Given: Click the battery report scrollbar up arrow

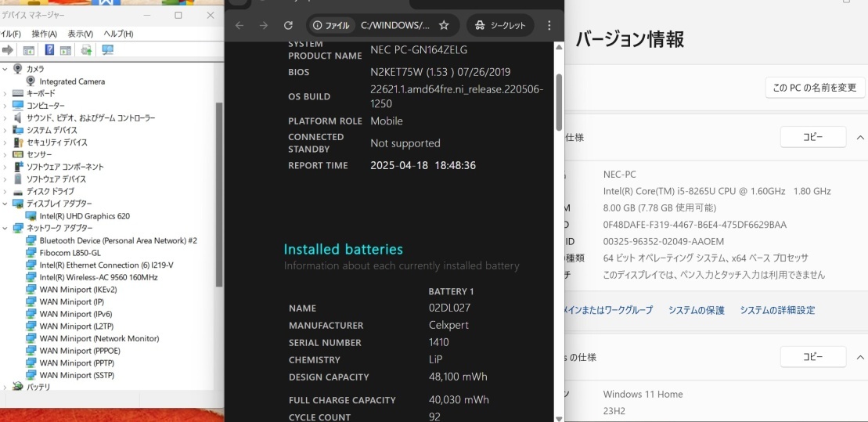Looking at the screenshot, I should tap(559, 47).
